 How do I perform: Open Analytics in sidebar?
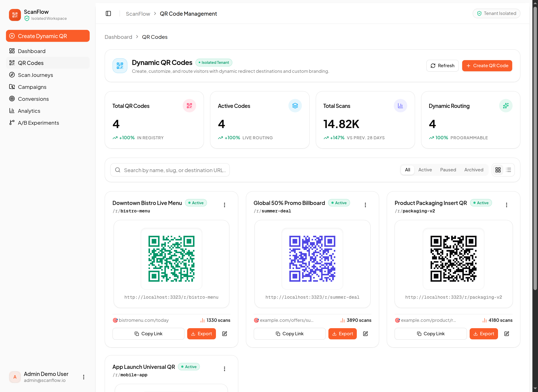point(48,111)
